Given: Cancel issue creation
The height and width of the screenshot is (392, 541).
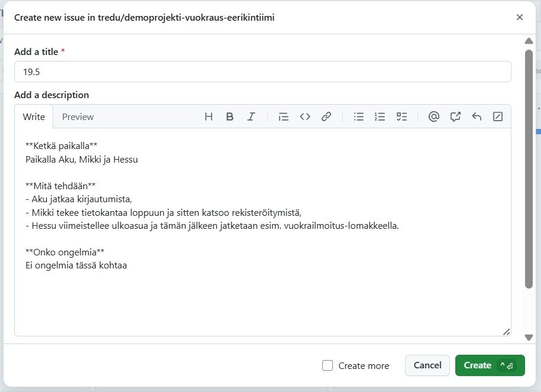Looking at the screenshot, I should click(427, 365).
